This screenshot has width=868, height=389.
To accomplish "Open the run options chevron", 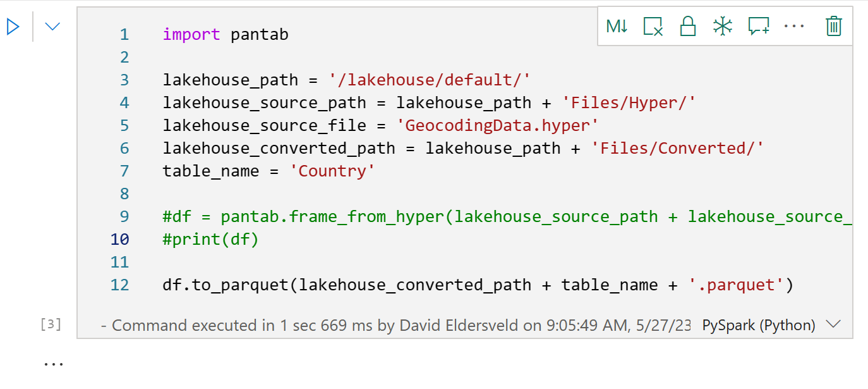I will point(51,26).
